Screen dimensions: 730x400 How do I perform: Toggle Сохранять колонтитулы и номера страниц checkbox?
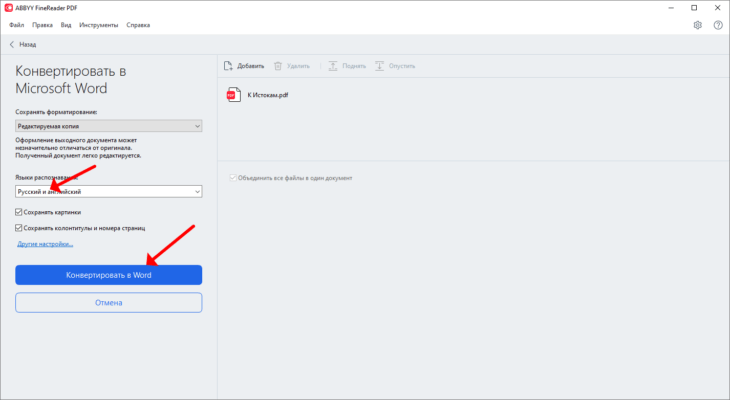coord(19,228)
